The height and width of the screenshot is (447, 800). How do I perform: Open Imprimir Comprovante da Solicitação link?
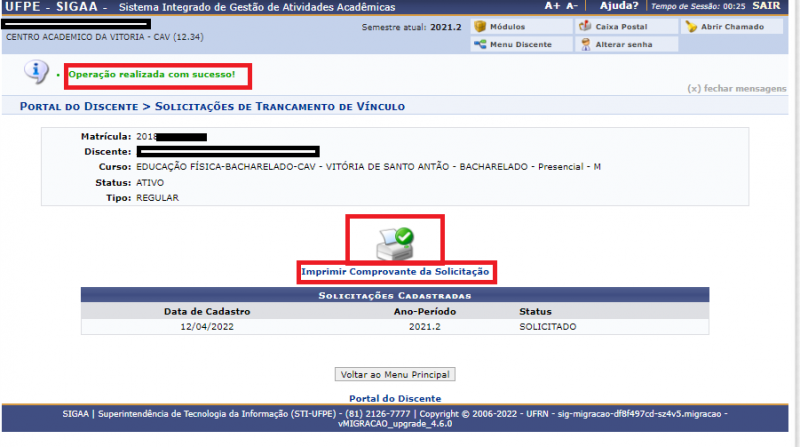397,272
